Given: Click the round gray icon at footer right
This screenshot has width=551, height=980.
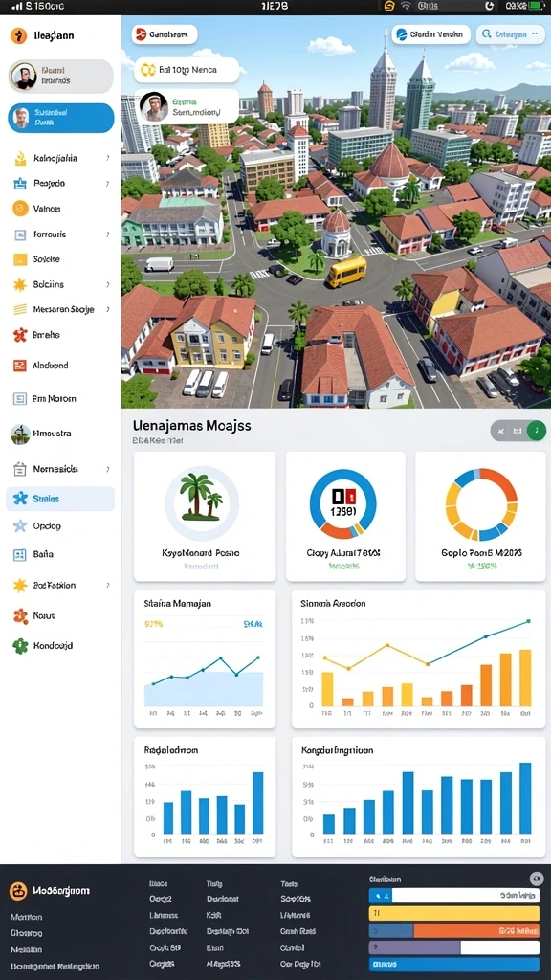Looking at the screenshot, I should click(536, 879).
